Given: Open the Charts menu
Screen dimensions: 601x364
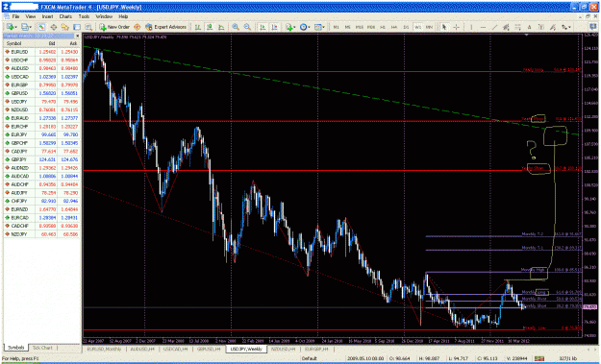Looking at the screenshot, I should (x=65, y=17).
